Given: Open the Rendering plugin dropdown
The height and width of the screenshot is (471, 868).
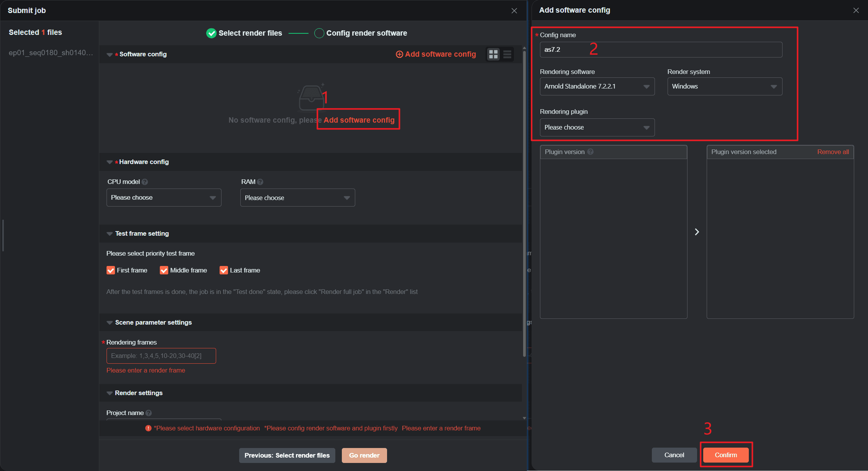Looking at the screenshot, I should [x=597, y=128].
